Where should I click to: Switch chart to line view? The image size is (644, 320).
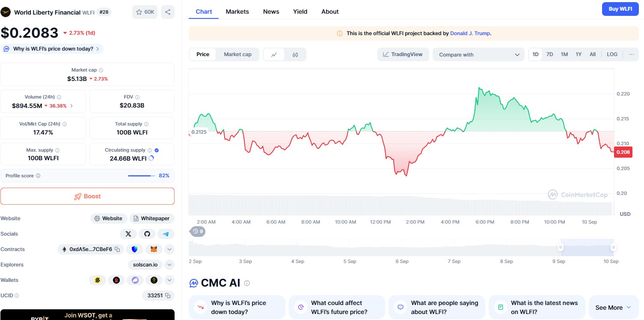coord(274,54)
